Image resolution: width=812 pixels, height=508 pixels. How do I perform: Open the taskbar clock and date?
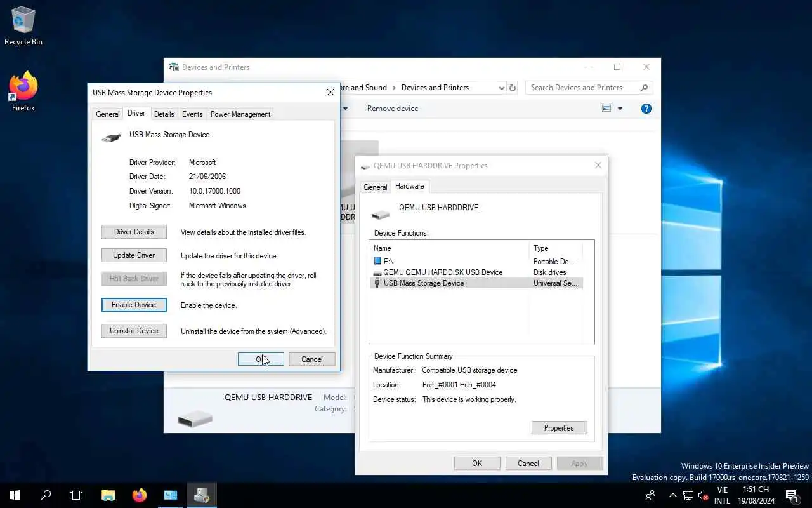(x=756, y=495)
